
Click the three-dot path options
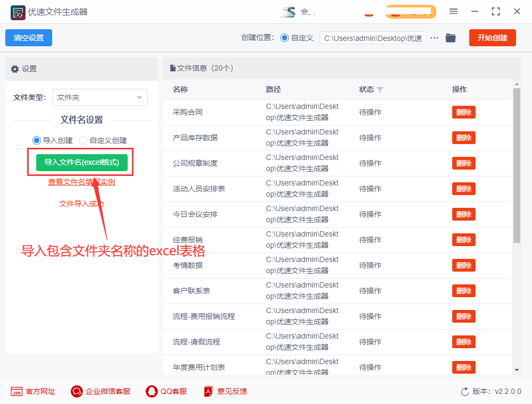click(434, 38)
